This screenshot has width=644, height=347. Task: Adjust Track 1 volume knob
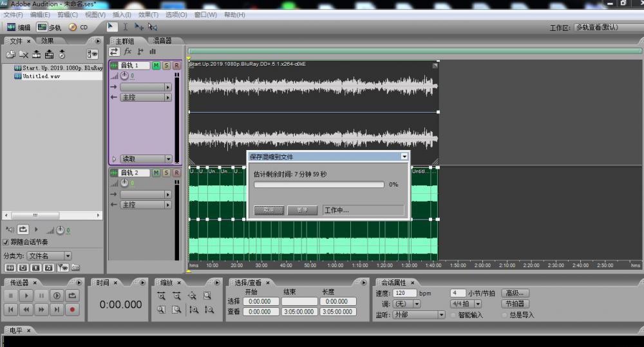coord(124,75)
